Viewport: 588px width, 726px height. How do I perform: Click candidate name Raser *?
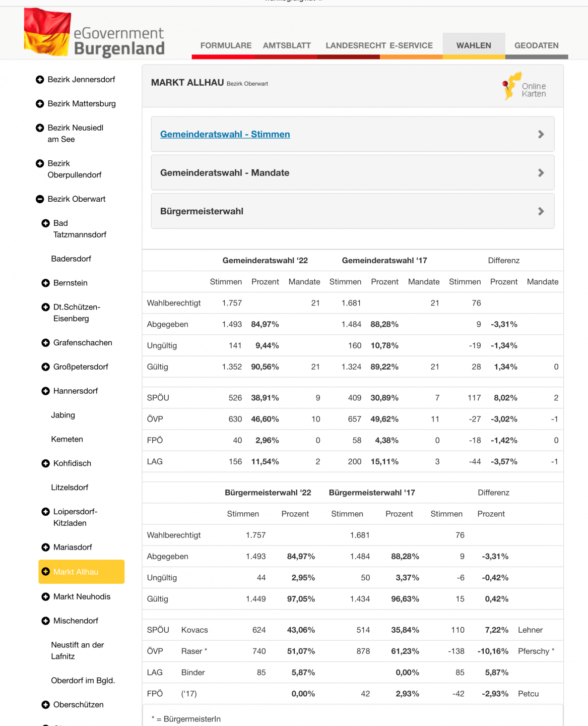[x=194, y=651]
